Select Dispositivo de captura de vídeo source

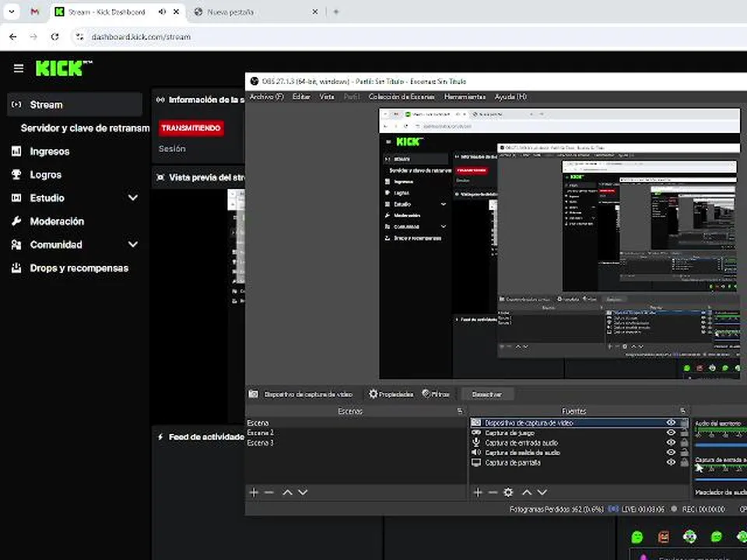[x=579, y=422]
